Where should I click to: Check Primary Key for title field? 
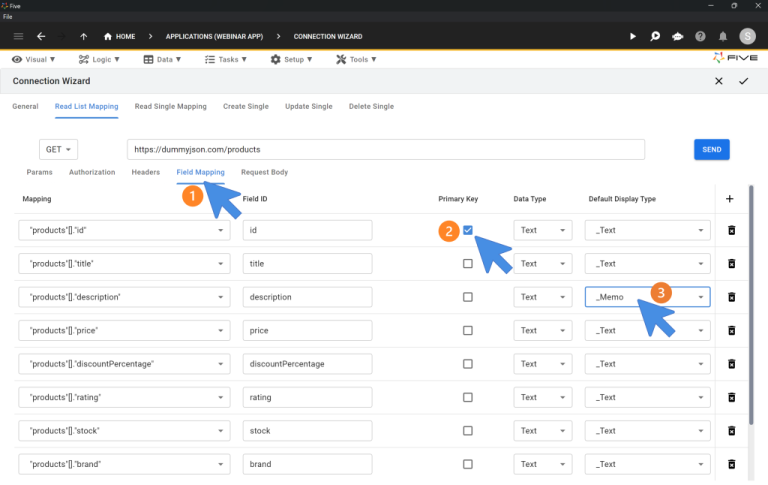pos(468,264)
